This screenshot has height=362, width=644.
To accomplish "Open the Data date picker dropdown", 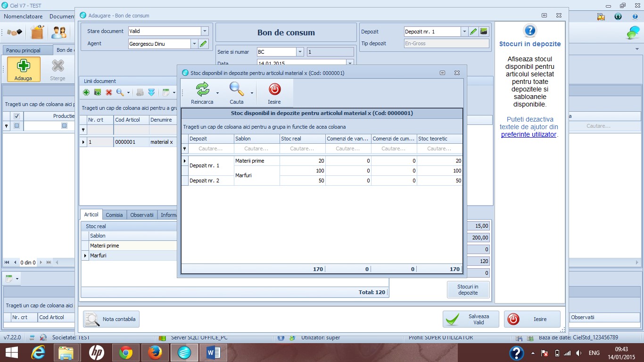I will tap(350, 63).
